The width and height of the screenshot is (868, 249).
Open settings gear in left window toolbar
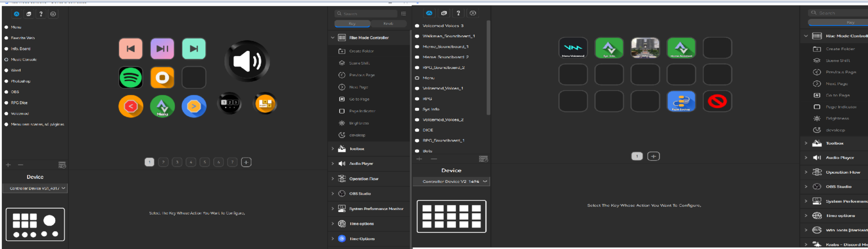click(53, 14)
